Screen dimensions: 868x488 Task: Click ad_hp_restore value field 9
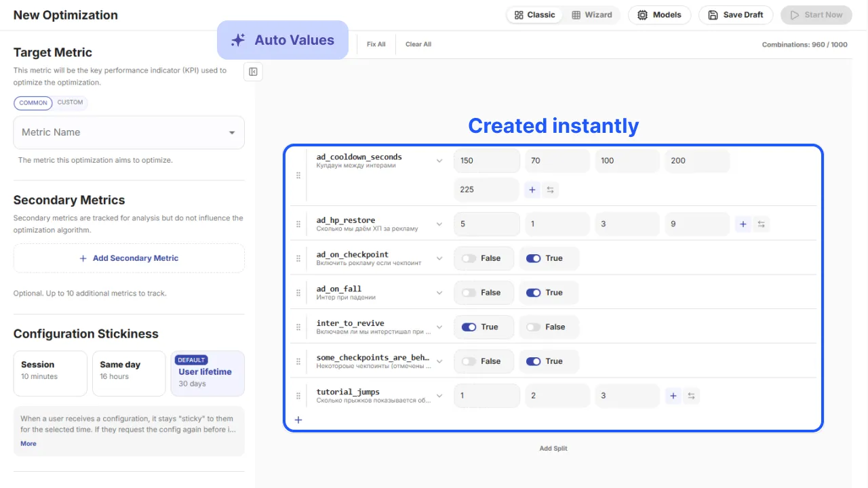coord(697,224)
